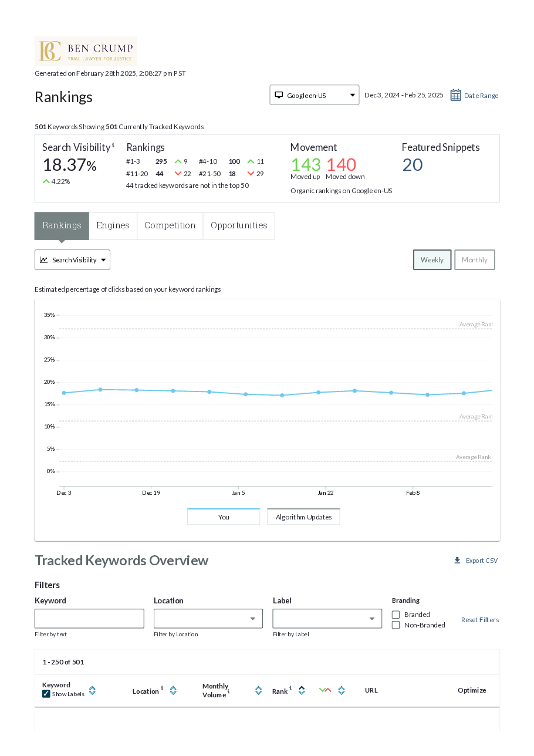Click the Date Range calendar icon
534x756 pixels.
coord(455,95)
